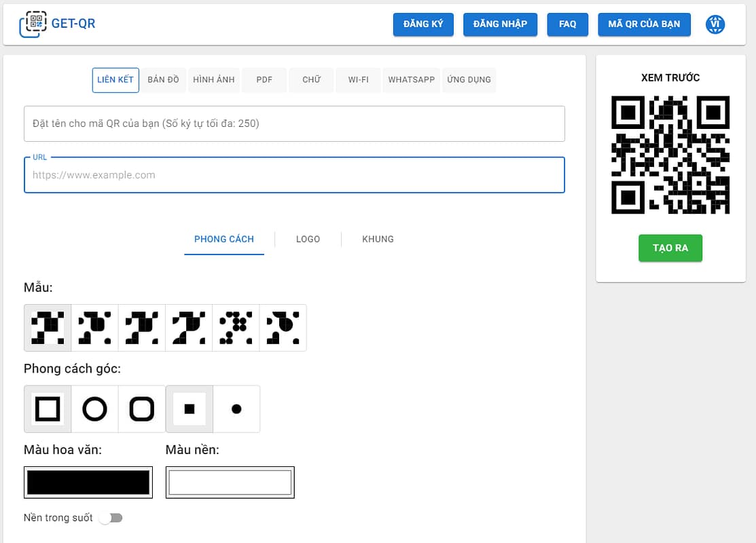Focus the URL input field
This screenshot has width=756, height=543.
294,175
